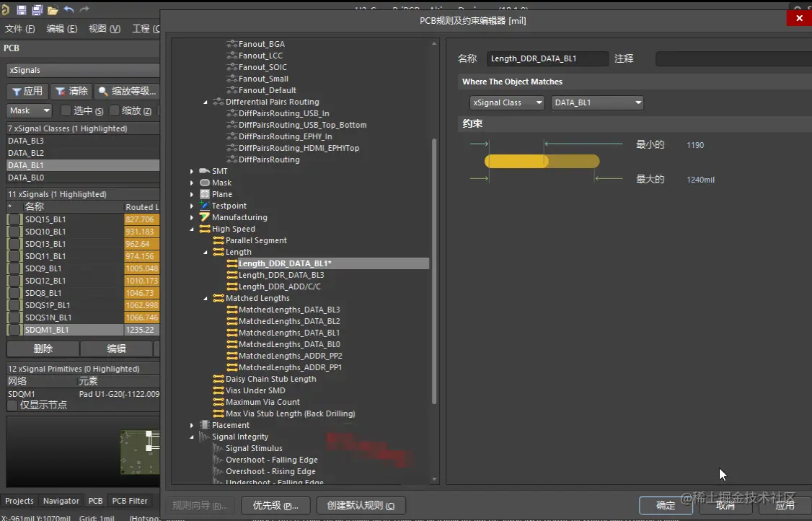Screen dimensions: 812x521
Task: Check the box for SDQ15_BL1
Action: tap(15, 219)
